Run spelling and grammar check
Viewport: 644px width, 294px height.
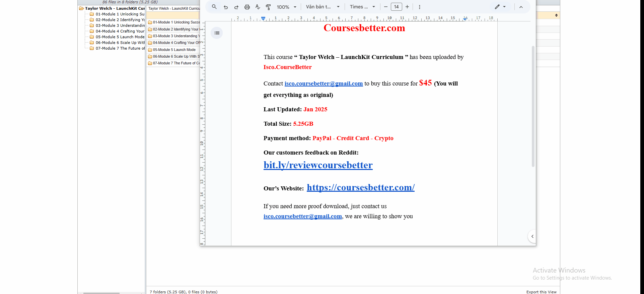pos(258,7)
